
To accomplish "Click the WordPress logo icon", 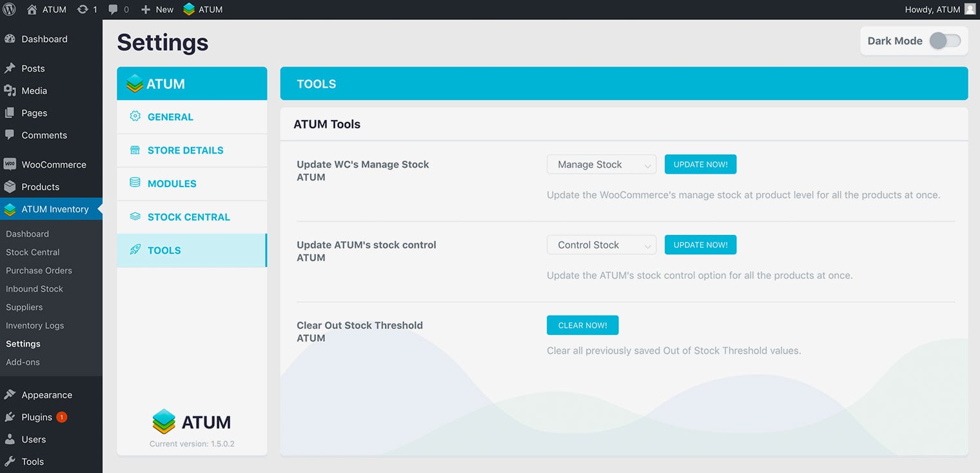I will tap(10, 10).
